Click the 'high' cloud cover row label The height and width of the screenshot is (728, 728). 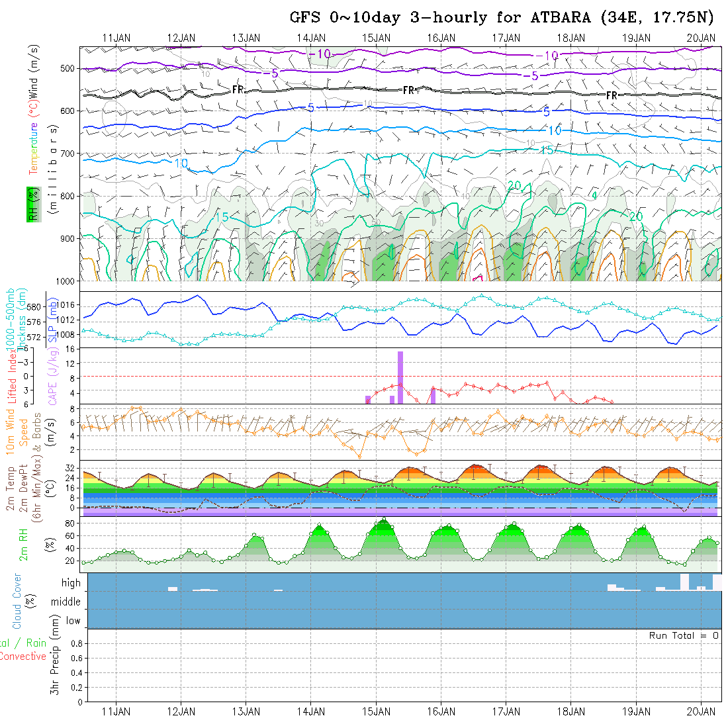click(71, 583)
